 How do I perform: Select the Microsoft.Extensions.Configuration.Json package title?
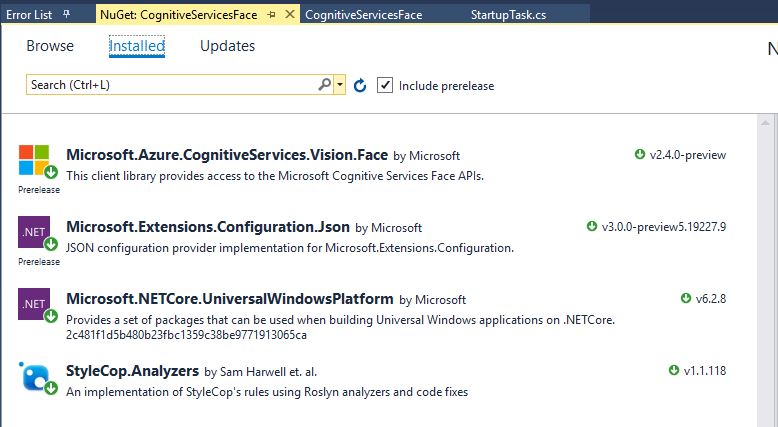(208, 227)
